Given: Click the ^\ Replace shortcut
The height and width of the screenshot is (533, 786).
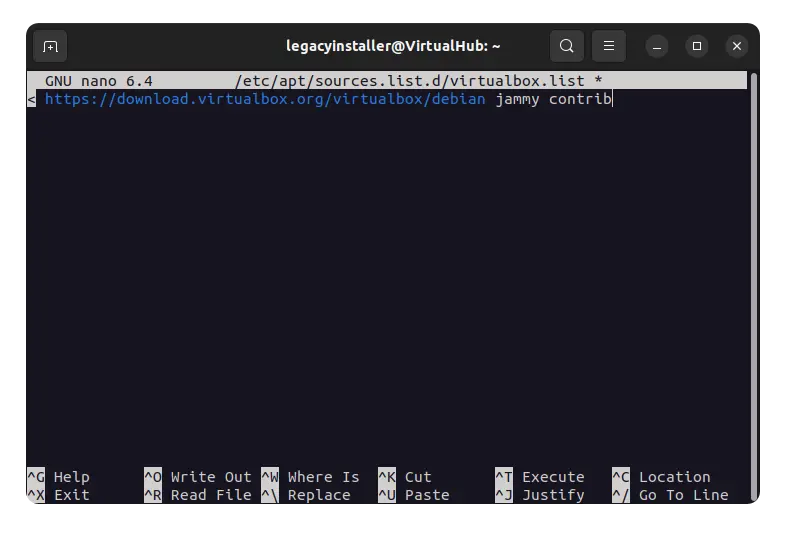Looking at the screenshot, I should (306, 495).
